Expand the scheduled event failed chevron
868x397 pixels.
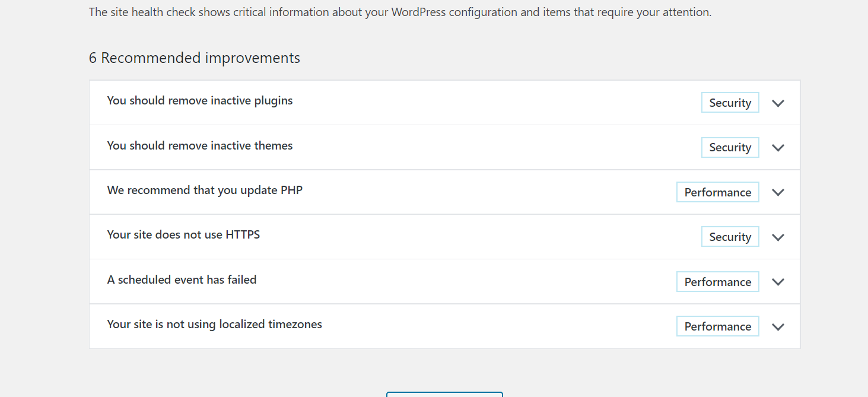coord(778,282)
